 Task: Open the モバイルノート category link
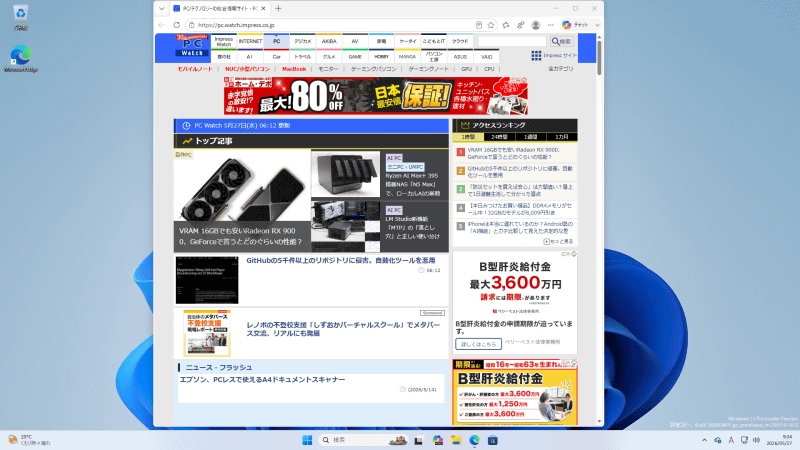click(x=195, y=69)
